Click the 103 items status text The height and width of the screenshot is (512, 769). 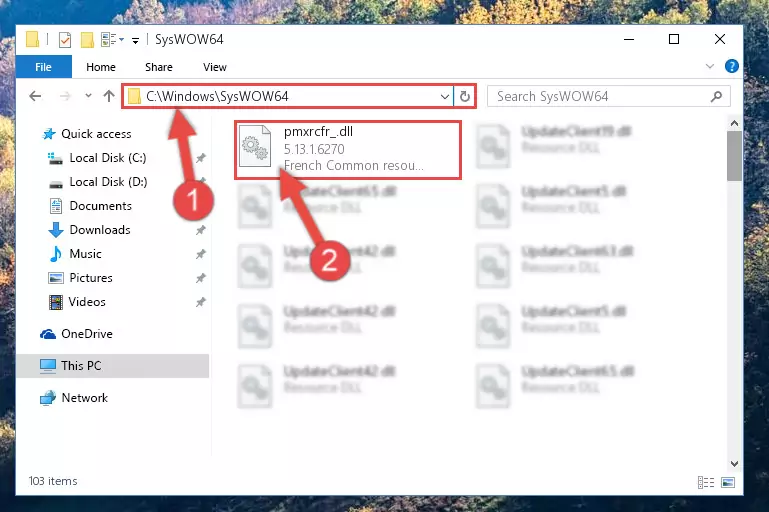point(53,481)
